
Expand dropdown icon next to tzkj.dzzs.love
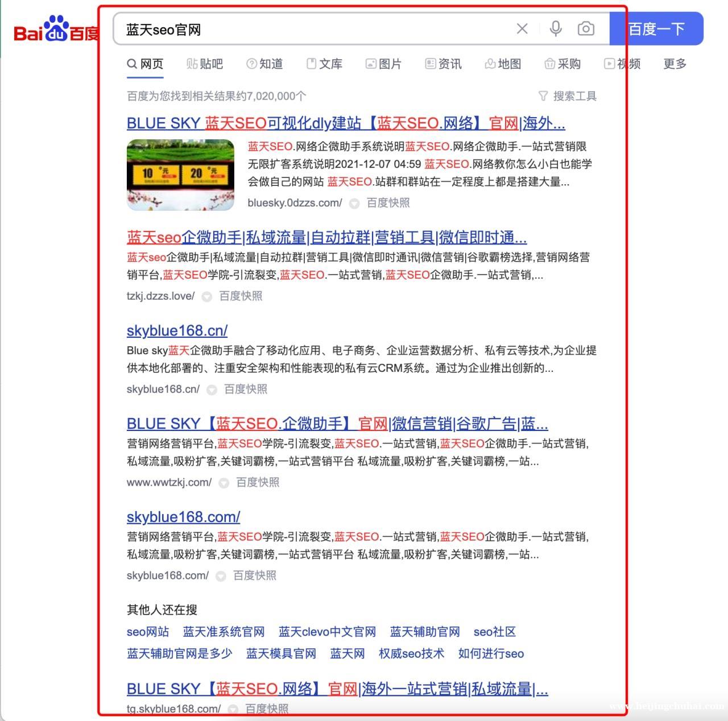tap(207, 296)
